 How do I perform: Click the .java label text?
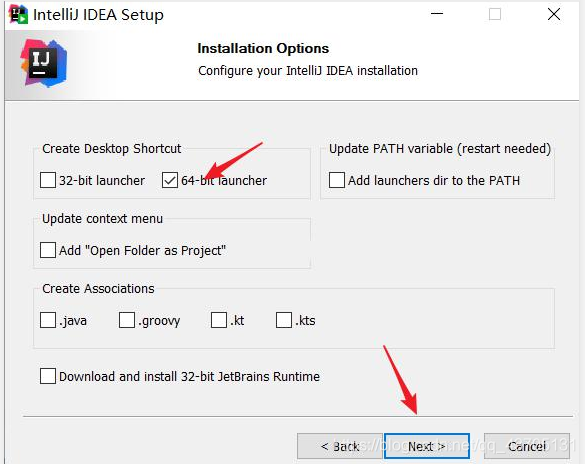[x=73, y=321]
